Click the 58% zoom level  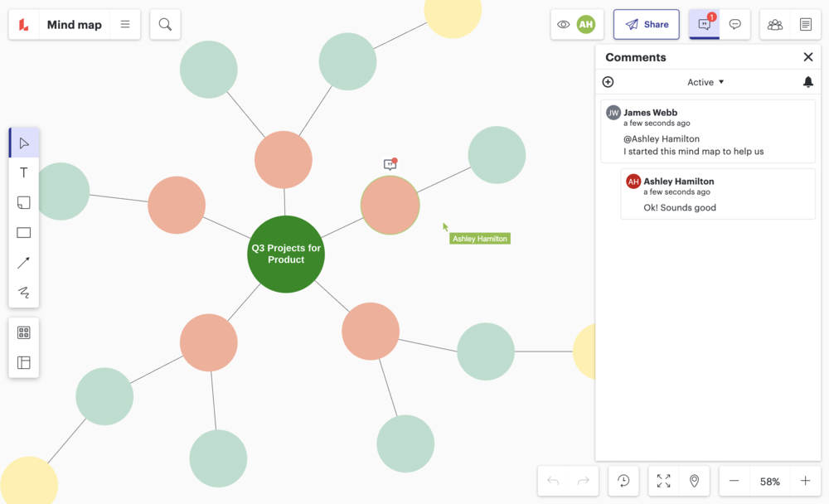(x=769, y=482)
